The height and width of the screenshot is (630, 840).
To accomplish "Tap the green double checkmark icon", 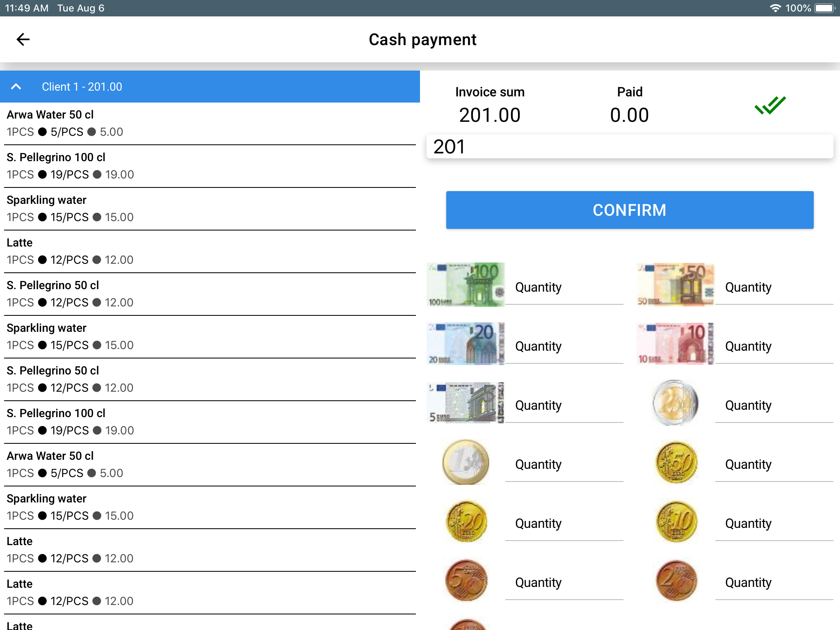I will pos(770,105).
